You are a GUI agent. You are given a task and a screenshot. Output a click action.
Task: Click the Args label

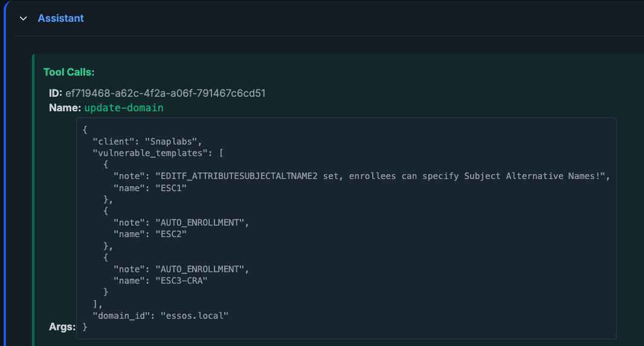coord(62,327)
